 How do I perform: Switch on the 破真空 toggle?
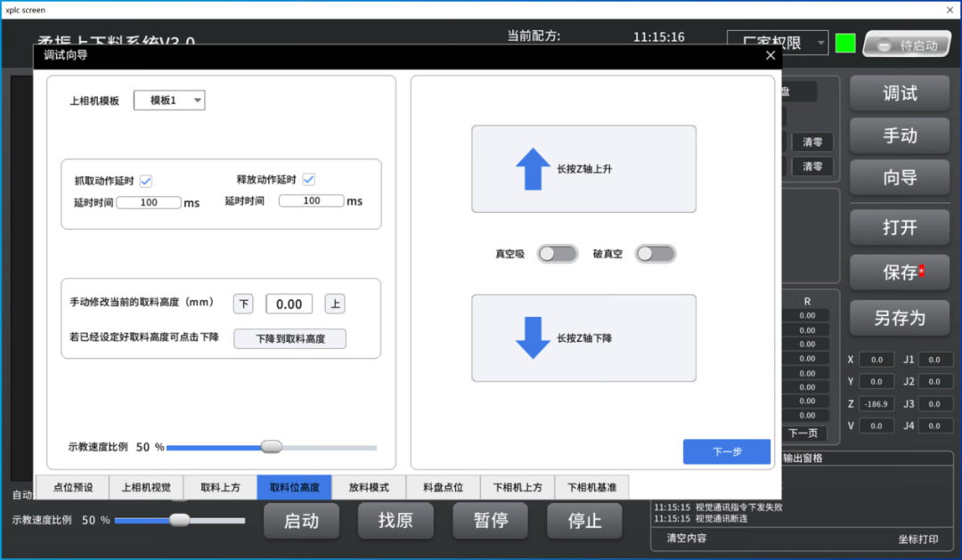point(656,254)
